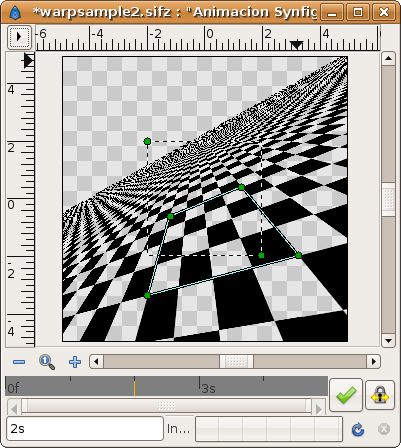Click the grey stop render icon
The image size is (401, 448).
click(x=384, y=429)
